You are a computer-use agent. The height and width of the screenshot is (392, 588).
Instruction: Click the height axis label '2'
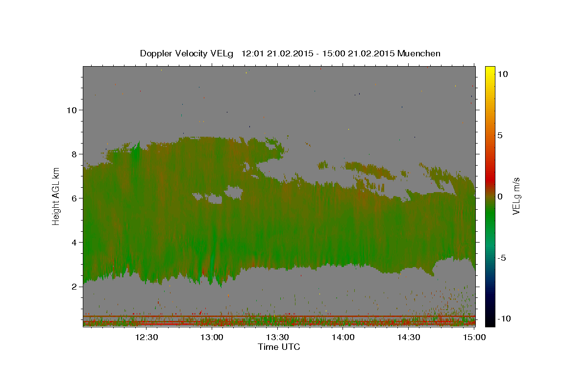point(74,286)
